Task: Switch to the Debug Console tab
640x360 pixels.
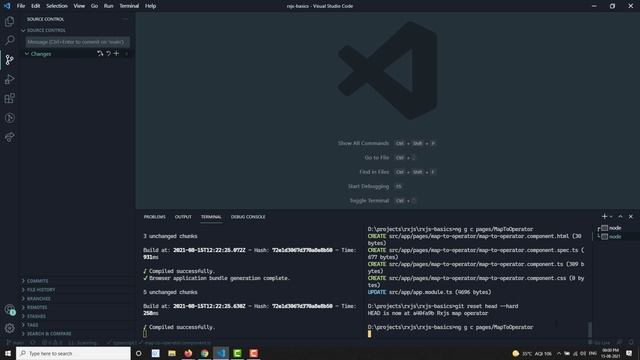Action: click(x=248, y=217)
